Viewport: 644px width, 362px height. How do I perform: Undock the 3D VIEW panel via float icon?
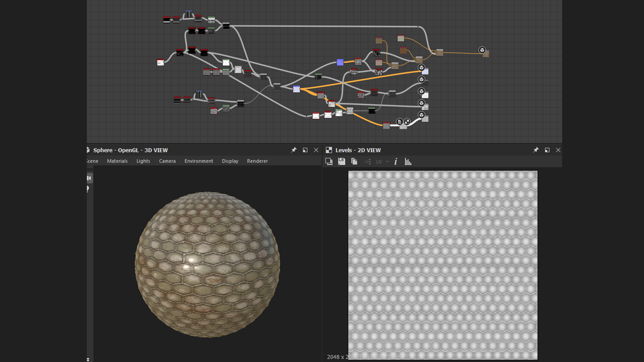click(305, 150)
